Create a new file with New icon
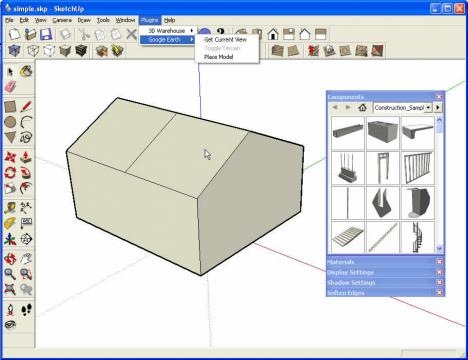Viewport: 468px width, 360px height. click(x=14, y=34)
